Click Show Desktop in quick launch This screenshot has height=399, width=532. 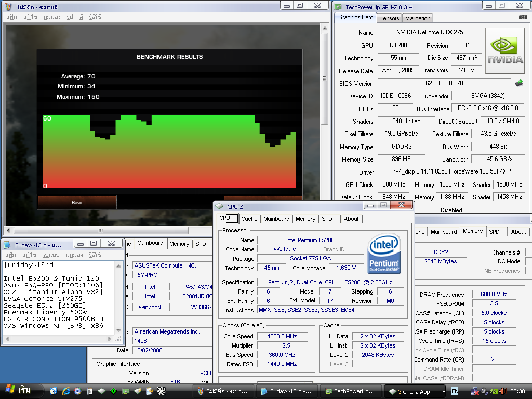(x=54, y=391)
